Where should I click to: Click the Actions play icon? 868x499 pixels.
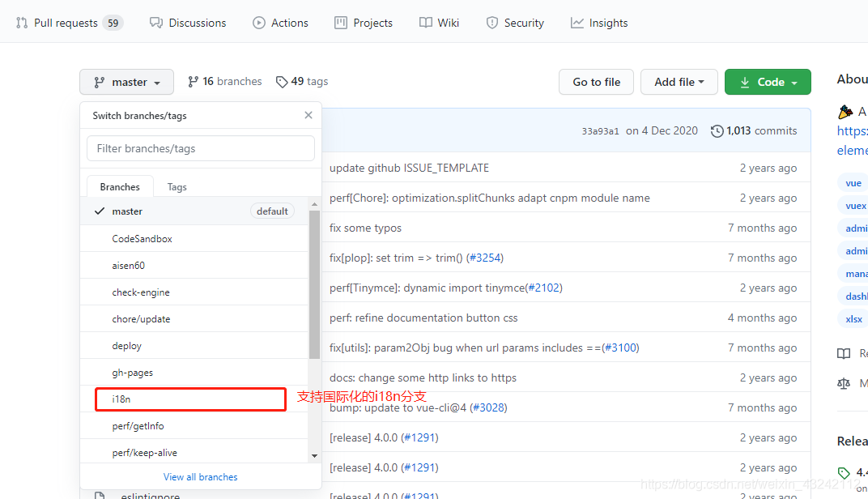(259, 23)
